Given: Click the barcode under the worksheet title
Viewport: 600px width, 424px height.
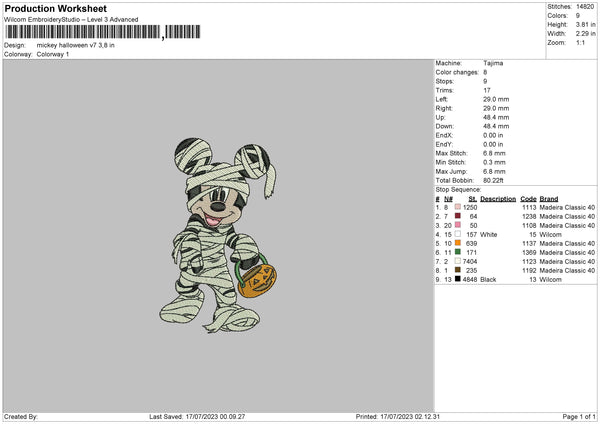Looking at the screenshot, I should [x=103, y=32].
